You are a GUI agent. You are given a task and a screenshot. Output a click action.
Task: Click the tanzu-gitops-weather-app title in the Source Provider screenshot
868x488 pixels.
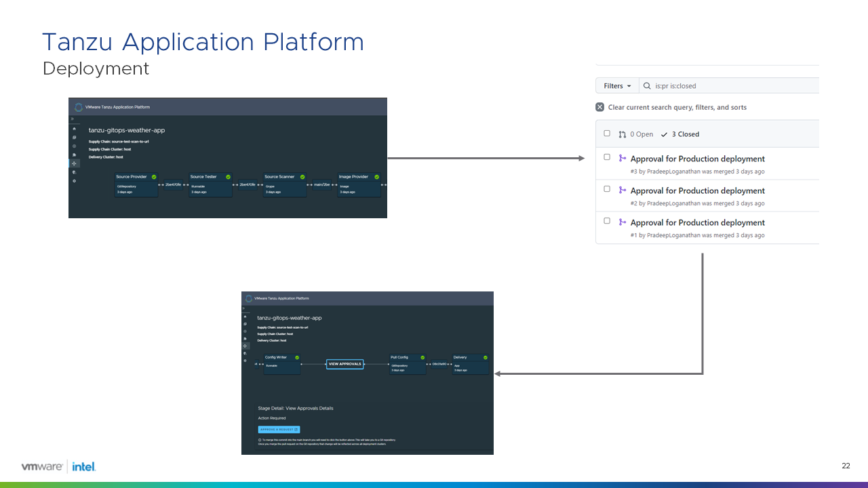tap(127, 130)
